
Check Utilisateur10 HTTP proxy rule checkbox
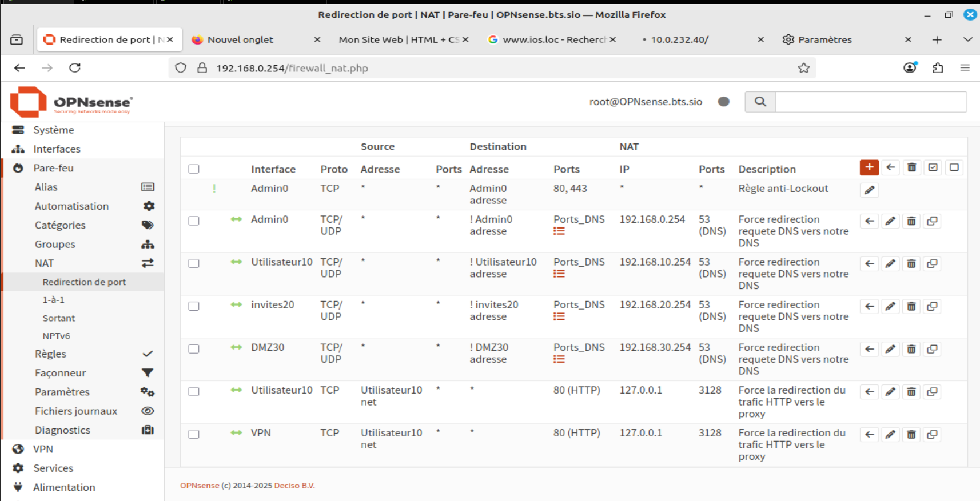pos(194,392)
